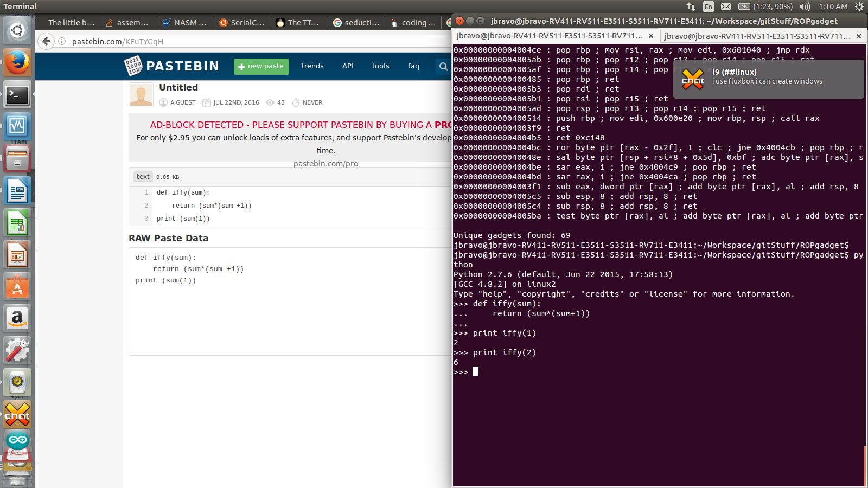Open the En keyboard layout indicator
The image size is (868, 488).
pyautogui.click(x=709, y=7)
